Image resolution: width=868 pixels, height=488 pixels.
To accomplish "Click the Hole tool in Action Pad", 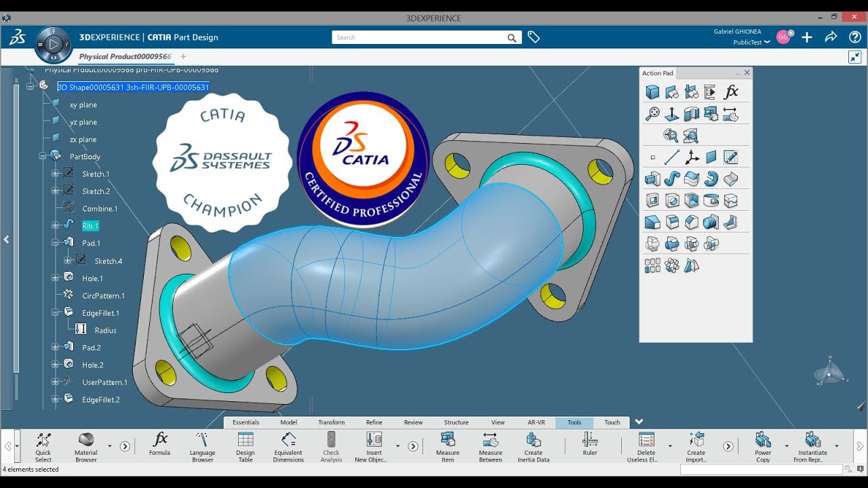I will click(x=672, y=201).
